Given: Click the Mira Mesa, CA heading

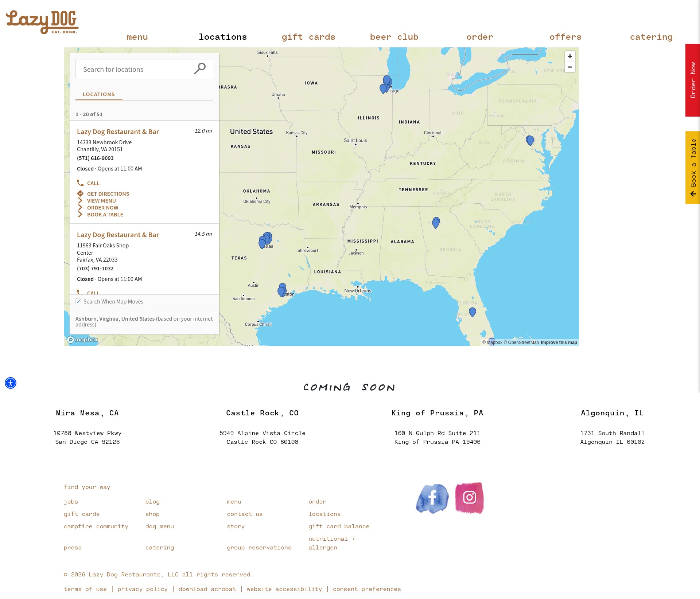Looking at the screenshot, I should pos(87,413).
